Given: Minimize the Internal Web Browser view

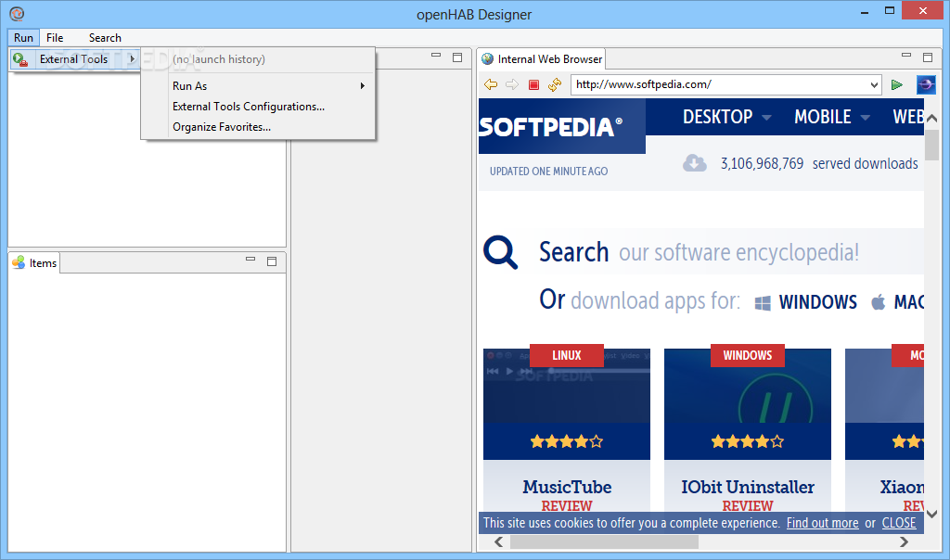Looking at the screenshot, I should point(906,55).
